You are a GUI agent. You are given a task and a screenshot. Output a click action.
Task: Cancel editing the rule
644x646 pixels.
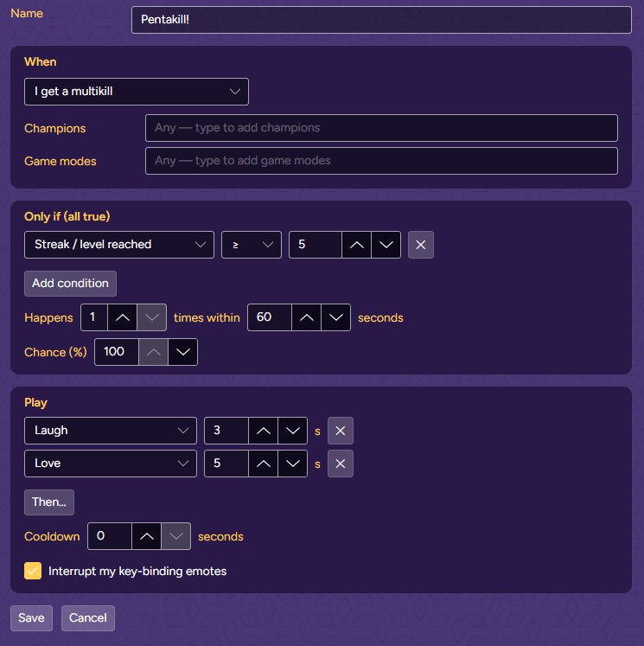tap(87, 618)
